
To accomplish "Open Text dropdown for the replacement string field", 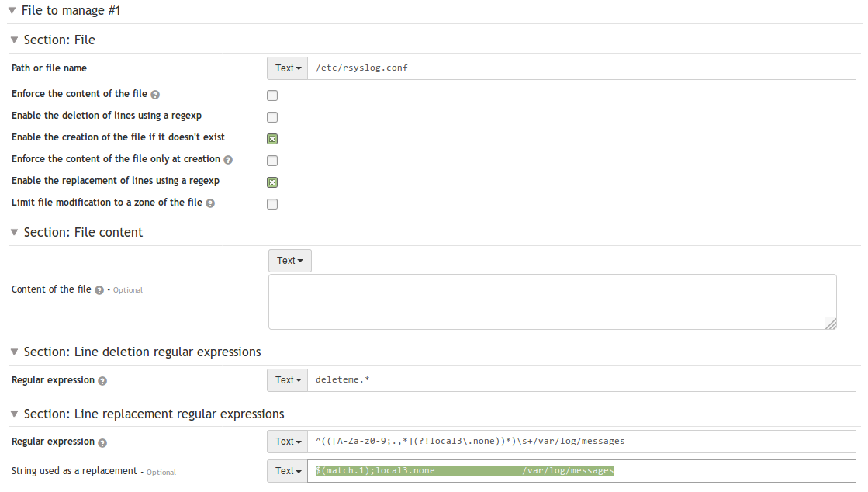I will coord(288,471).
